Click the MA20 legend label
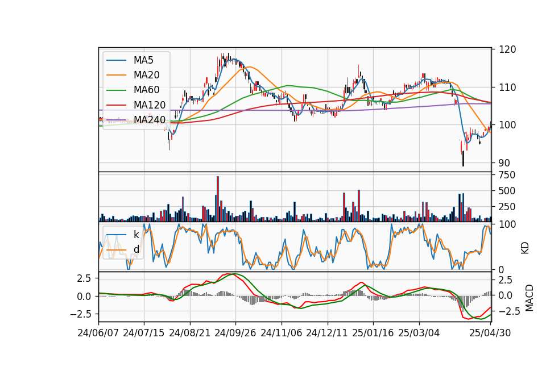This screenshot has height=392, width=546. (x=146, y=75)
